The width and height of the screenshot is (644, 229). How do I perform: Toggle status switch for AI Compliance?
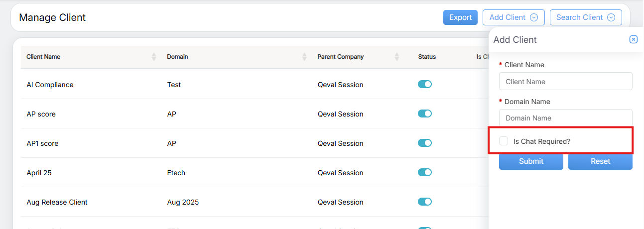click(425, 85)
